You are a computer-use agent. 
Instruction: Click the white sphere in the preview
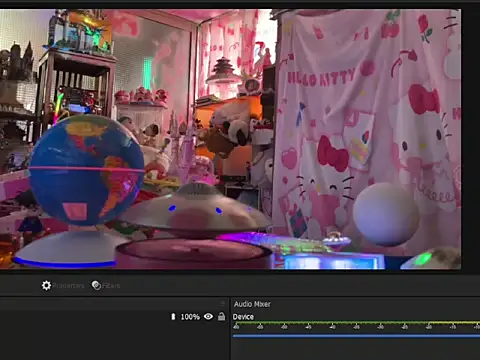pyautogui.click(x=386, y=213)
